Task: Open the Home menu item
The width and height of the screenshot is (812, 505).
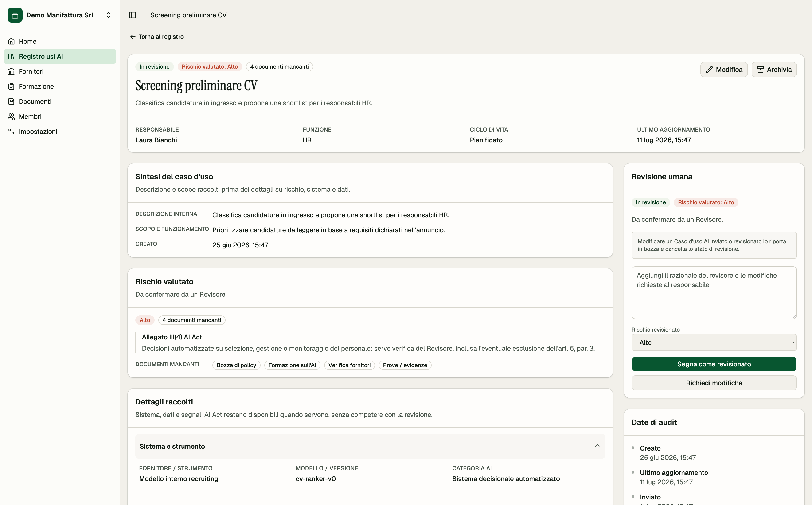Action: [x=60, y=41]
